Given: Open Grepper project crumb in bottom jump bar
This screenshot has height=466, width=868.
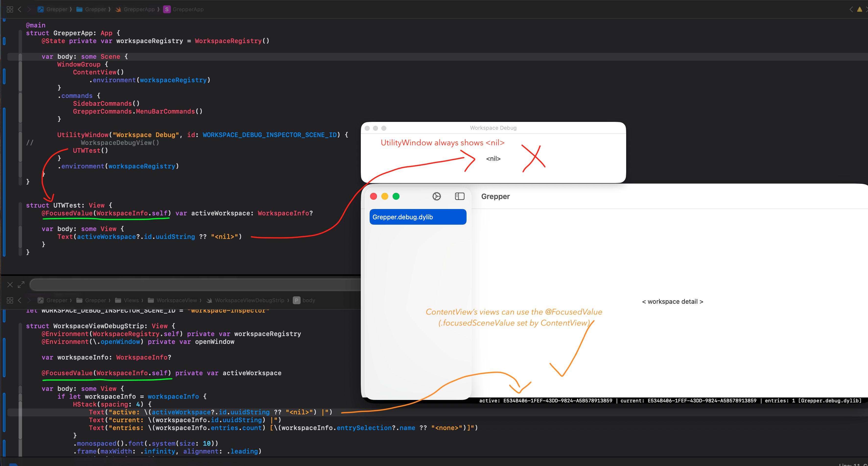Looking at the screenshot, I should [53, 300].
